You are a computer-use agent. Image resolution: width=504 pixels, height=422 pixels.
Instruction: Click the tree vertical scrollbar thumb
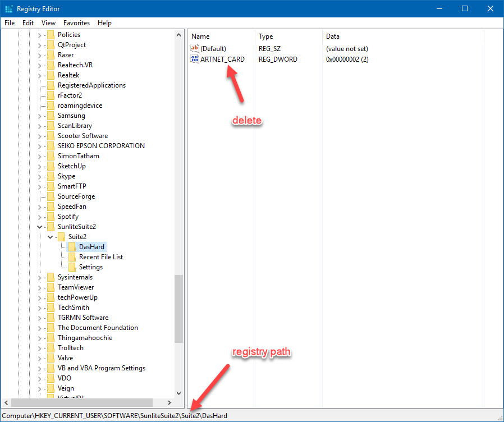coord(178,309)
